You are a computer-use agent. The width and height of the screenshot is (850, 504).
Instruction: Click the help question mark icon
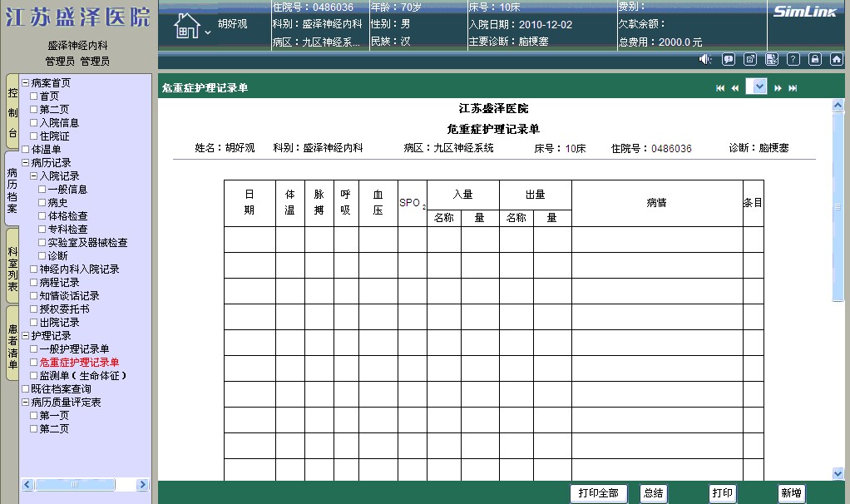pyautogui.click(x=793, y=59)
